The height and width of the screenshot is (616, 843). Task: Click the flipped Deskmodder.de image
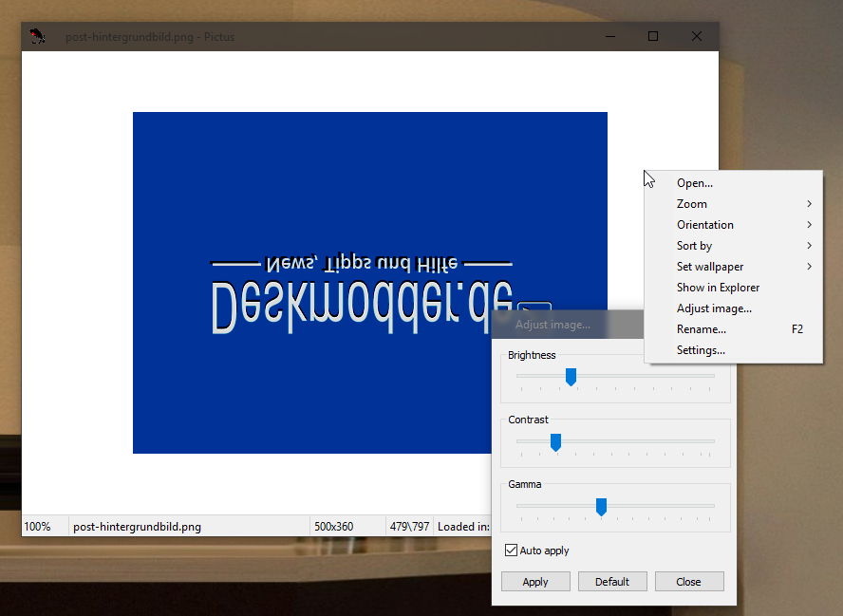click(370, 283)
